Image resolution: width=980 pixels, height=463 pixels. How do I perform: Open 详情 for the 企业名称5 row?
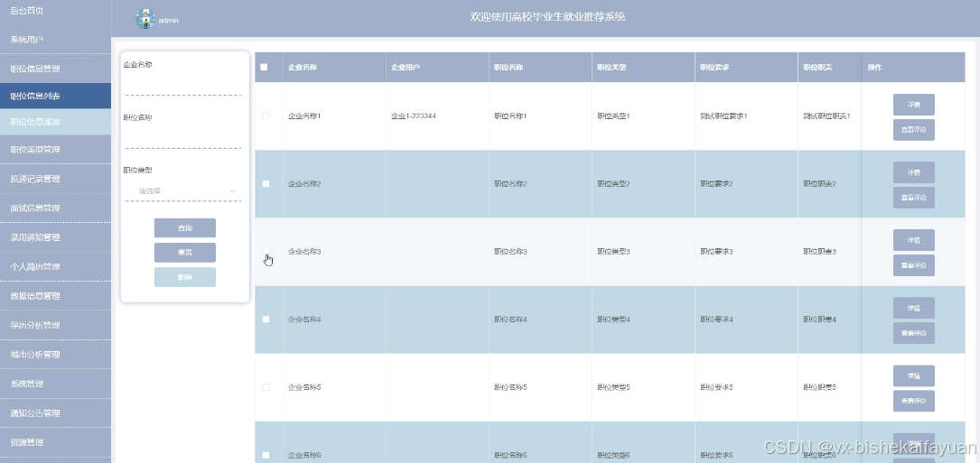[x=914, y=376]
